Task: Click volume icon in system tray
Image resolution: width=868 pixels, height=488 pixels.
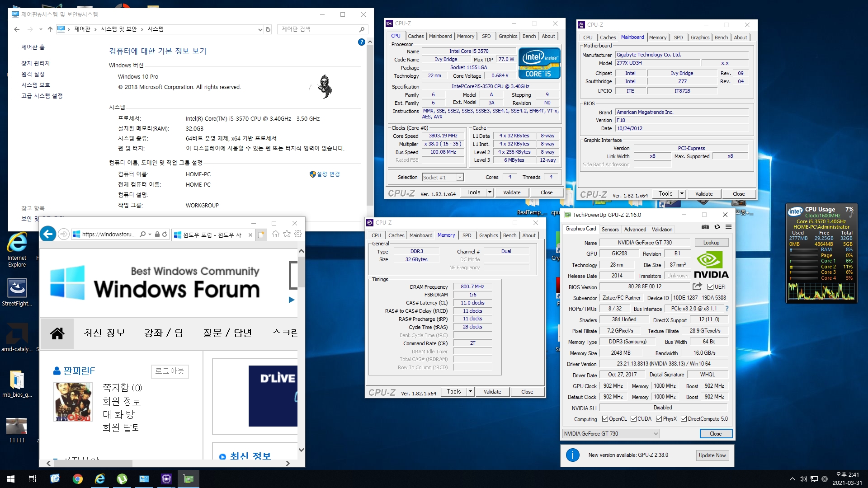Action: [803, 479]
